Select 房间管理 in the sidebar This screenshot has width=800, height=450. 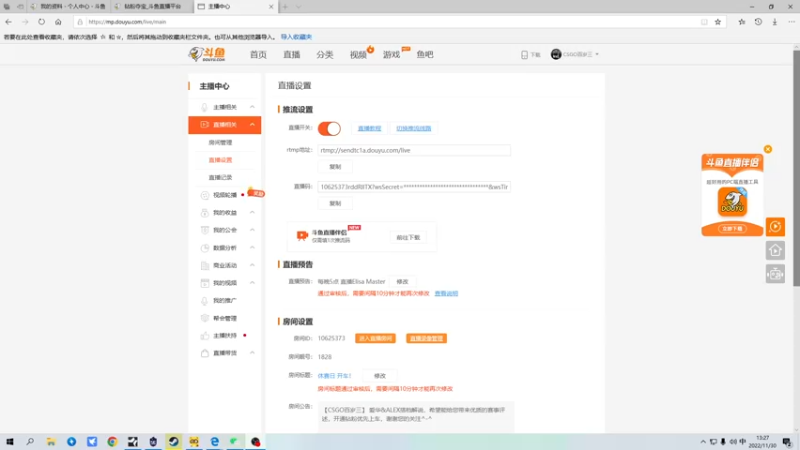220,142
